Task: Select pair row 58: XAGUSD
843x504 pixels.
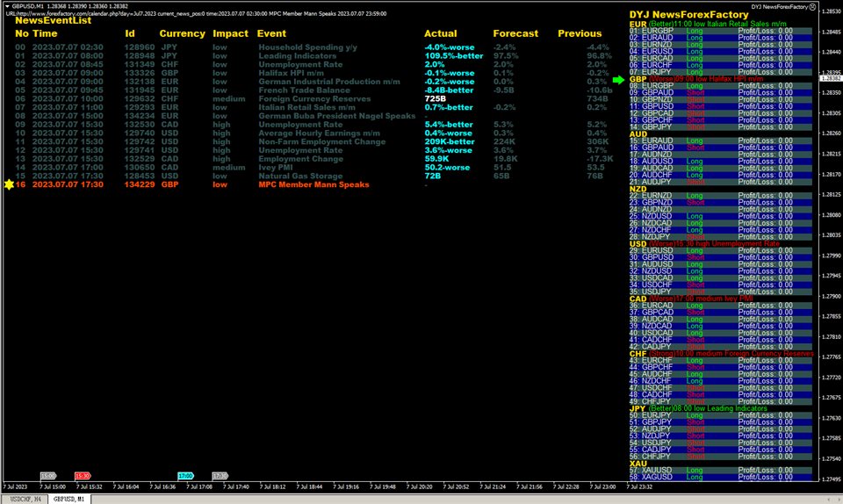Action: coord(720,477)
